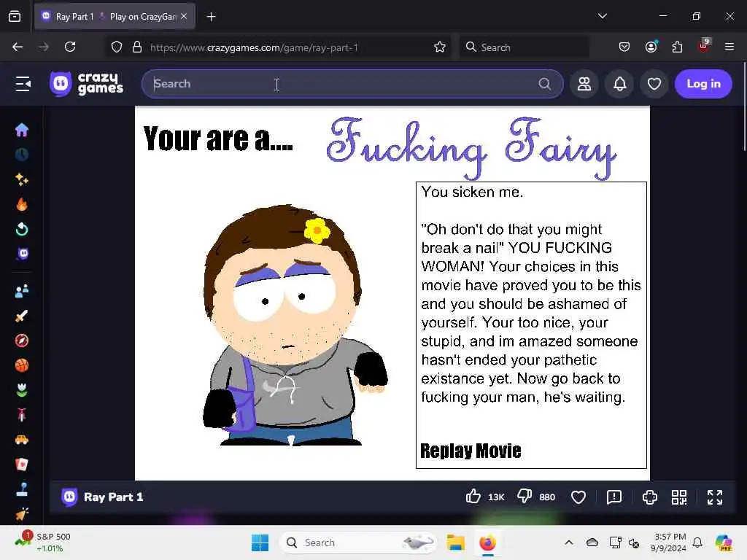Click the taskbar Search box
747x560 pixels.
359,542
